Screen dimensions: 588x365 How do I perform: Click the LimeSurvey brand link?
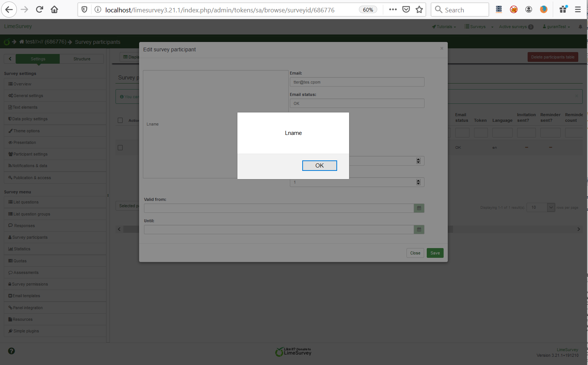pos(18,26)
